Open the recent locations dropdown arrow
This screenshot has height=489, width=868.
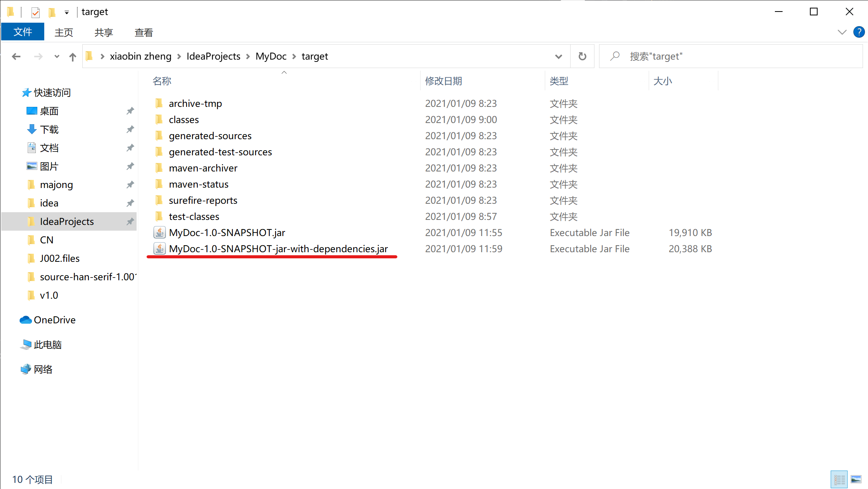[57, 57]
